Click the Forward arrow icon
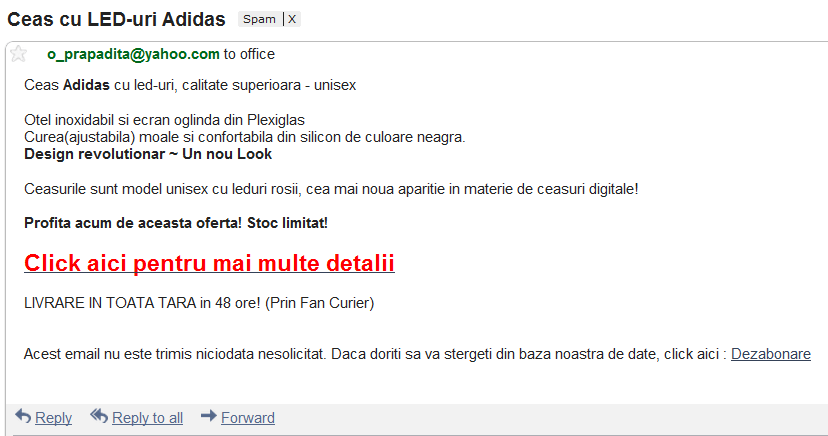The height and width of the screenshot is (436, 828). 209,417
